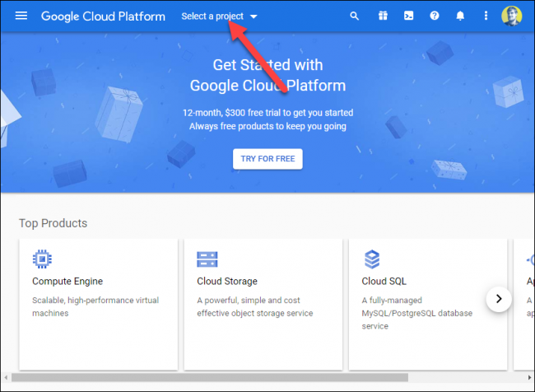Open the Select a project dropdown
The height and width of the screenshot is (392, 535).
pyautogui.click(x=219, y=16)
